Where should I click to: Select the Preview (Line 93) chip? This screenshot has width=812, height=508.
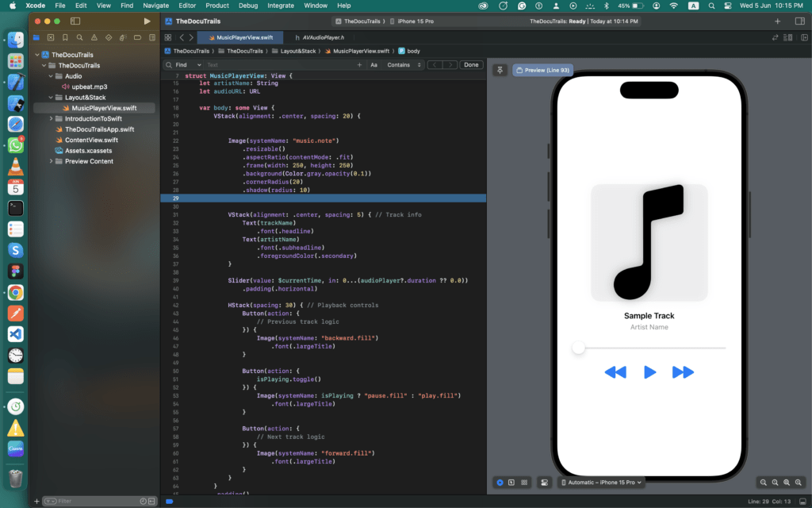[x=542, y=70]
